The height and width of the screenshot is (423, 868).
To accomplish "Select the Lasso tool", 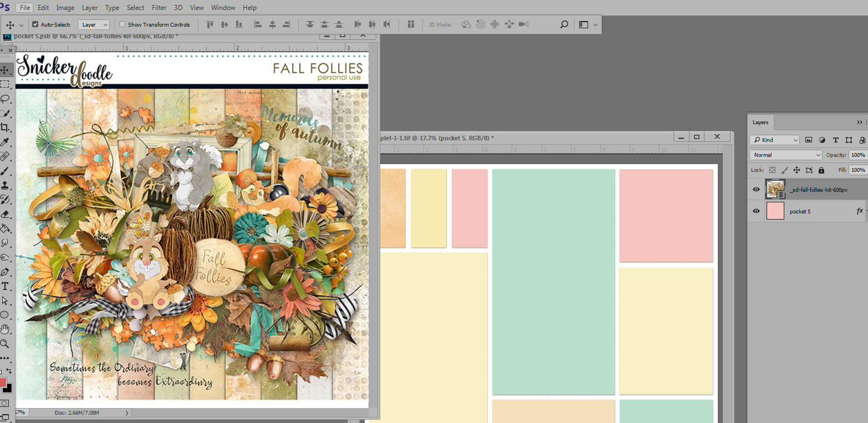I will coord(5,99).
